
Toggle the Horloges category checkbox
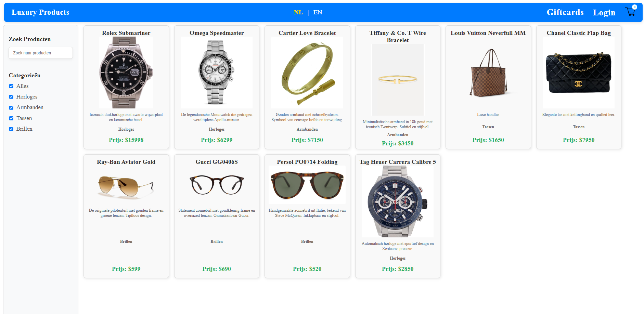click(x=11, y=97)
